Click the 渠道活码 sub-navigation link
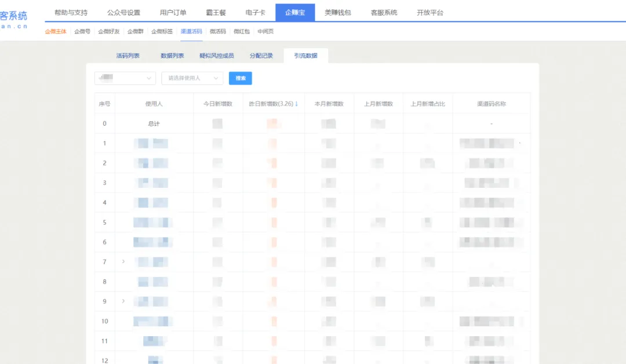 click(191, 31)
